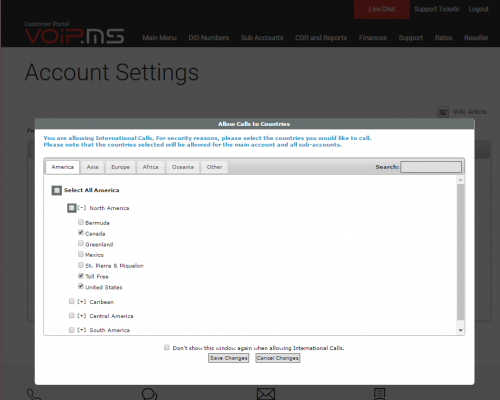Image resolution: width=500 pixels, height=400 pixels.
Task: Click the Save Changes button
Action: coord(229,358)
